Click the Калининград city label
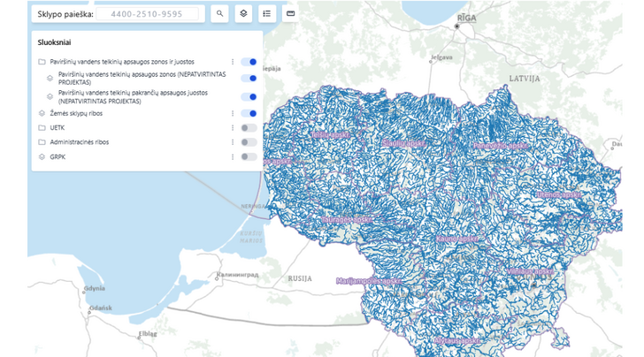Screen dimensions: 644x357 coord(238,275)
